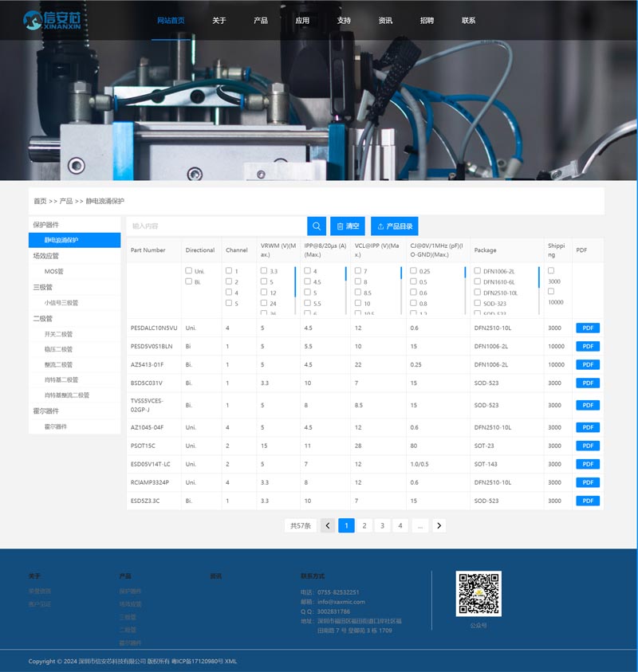Click the magnifier search button
Screen dimensions: 638x672
(317, 226)
